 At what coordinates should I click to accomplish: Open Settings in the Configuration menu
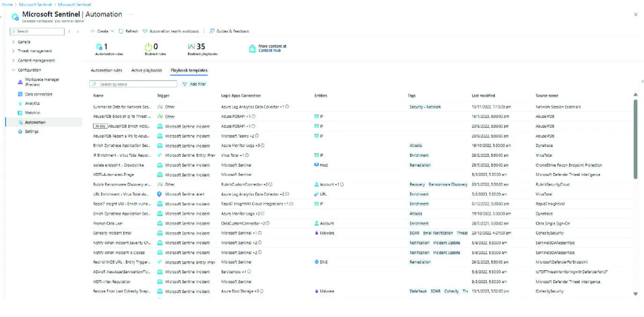click(31, 132)
